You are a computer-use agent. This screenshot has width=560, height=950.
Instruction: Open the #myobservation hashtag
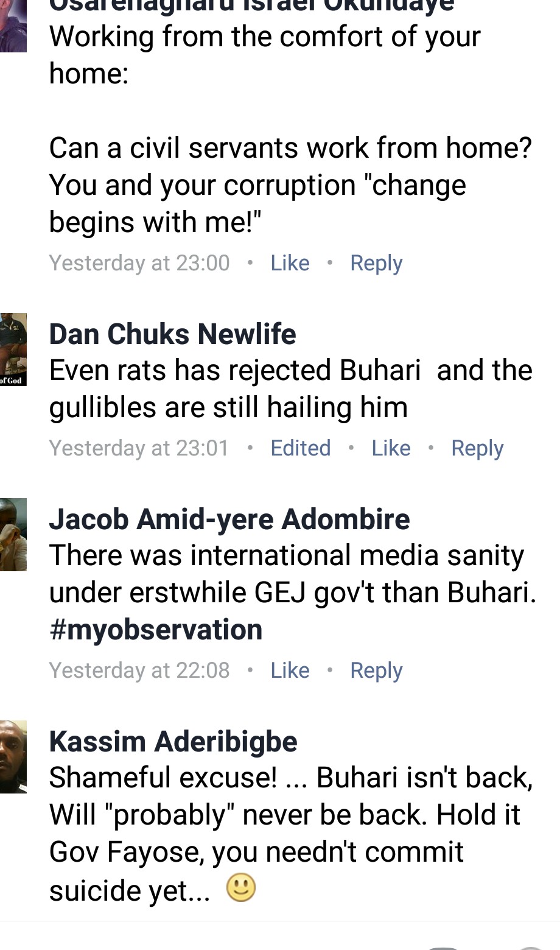(156, 630)
